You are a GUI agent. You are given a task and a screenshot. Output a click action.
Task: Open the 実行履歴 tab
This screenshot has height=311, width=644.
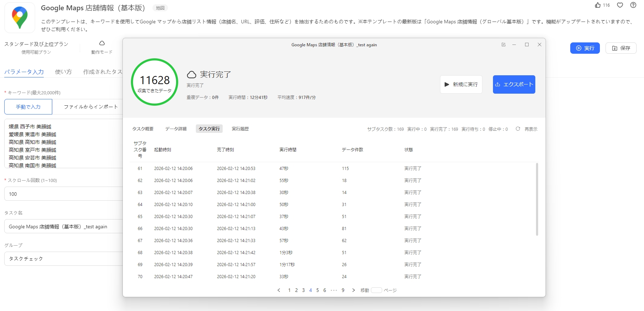click(240, 129)
